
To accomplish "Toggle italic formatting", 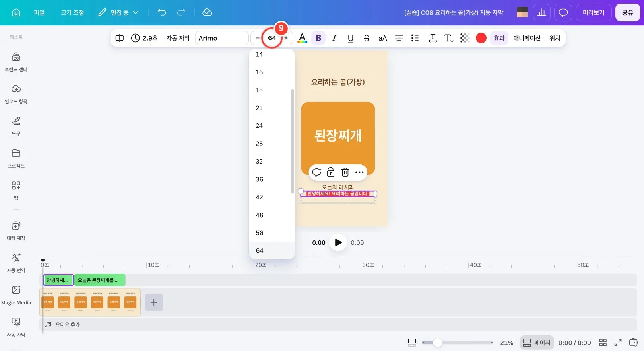I will [x=334, y=38].
